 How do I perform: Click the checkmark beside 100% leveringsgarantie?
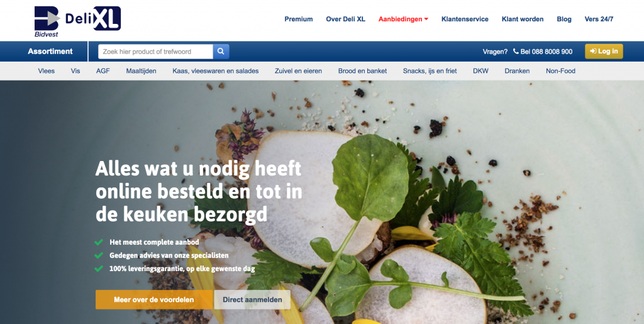pyautogui.click(x=99, y=269)
